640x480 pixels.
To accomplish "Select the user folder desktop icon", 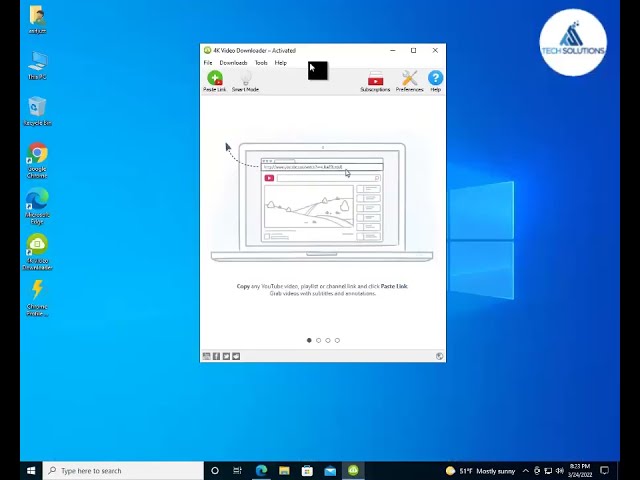I will coord(37,20).
